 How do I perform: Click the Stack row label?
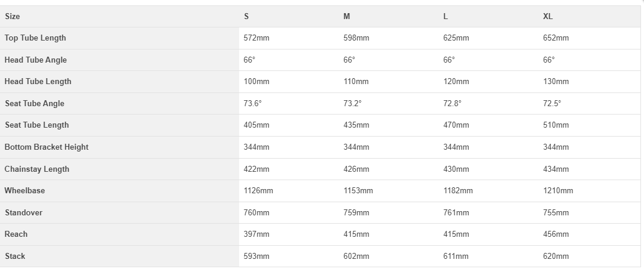tap(15, 256)
